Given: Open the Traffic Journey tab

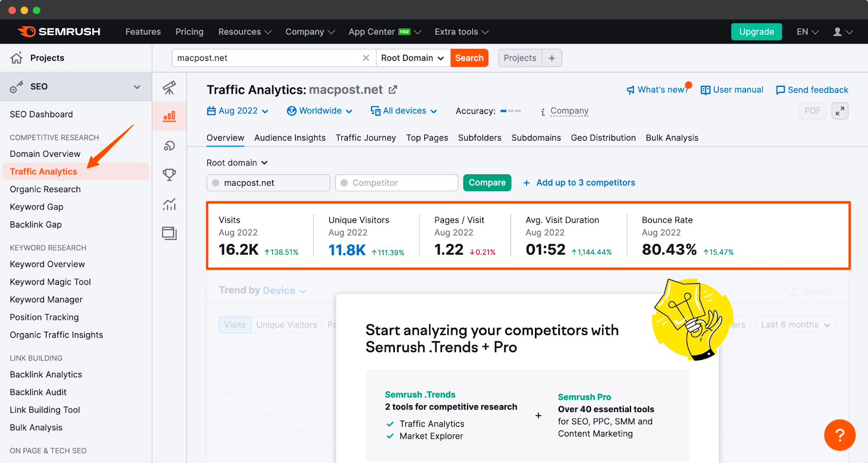Looking at the screenshot, I should click(366, 138).
